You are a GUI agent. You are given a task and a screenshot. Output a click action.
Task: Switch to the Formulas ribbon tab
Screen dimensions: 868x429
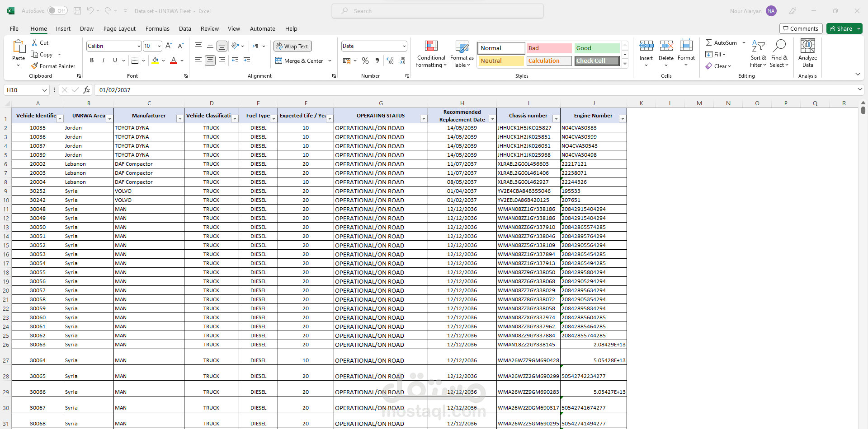[x=157, y=28]
